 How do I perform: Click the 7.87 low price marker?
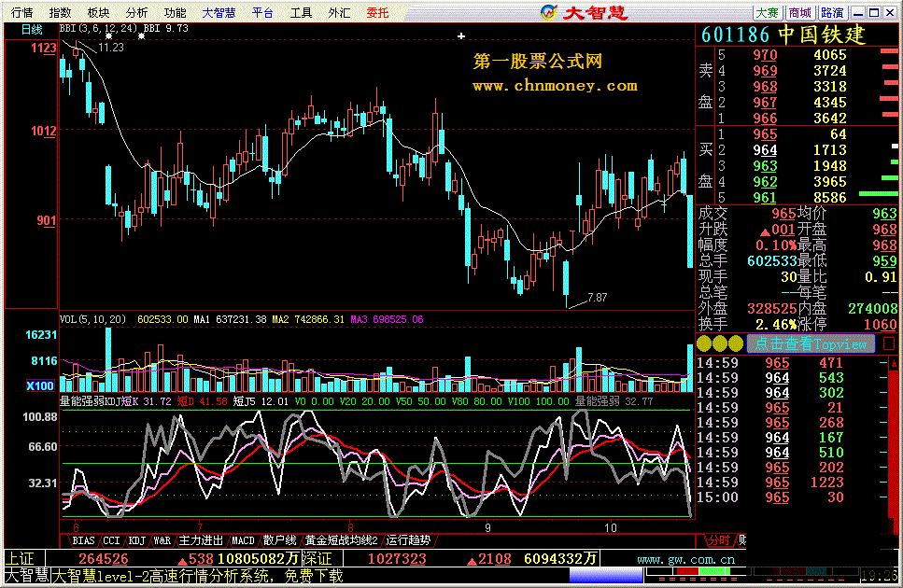pyautogui.click(x=598, y=298)
